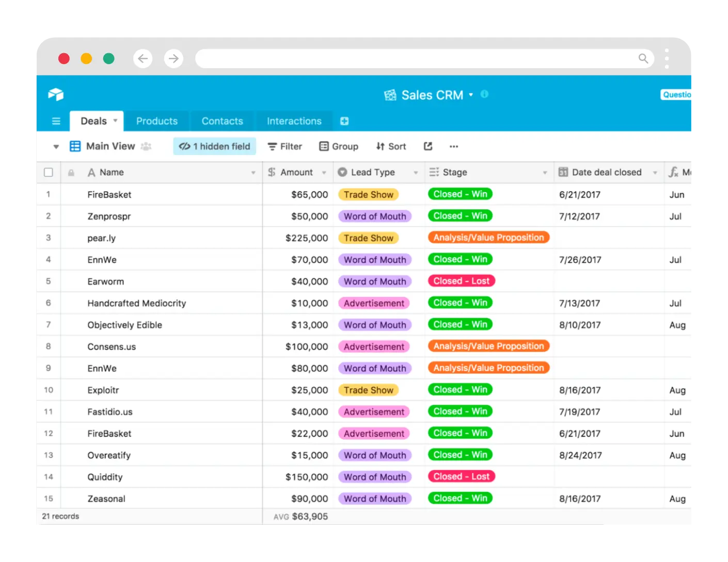Show the 1 hidden field

click(x=214, y=146)
